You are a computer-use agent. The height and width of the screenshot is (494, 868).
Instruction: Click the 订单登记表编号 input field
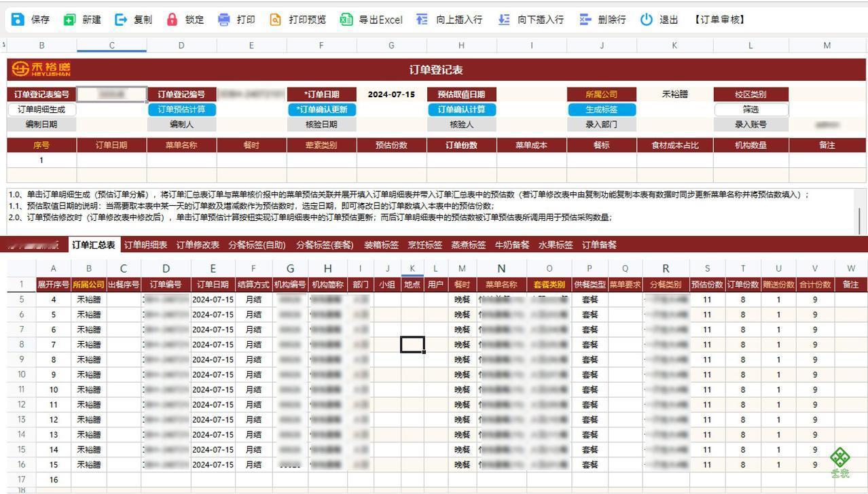click(112, 94)
